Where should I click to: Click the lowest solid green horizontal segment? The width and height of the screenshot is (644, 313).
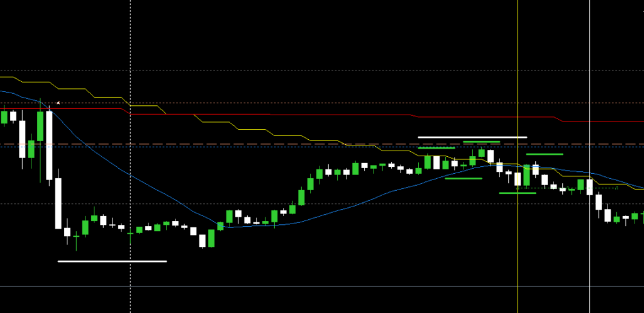[x=517, y=193]
